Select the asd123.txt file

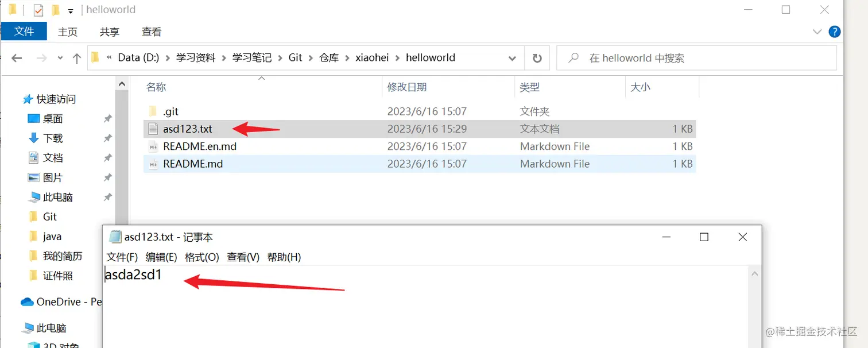[x=420, y=129]
